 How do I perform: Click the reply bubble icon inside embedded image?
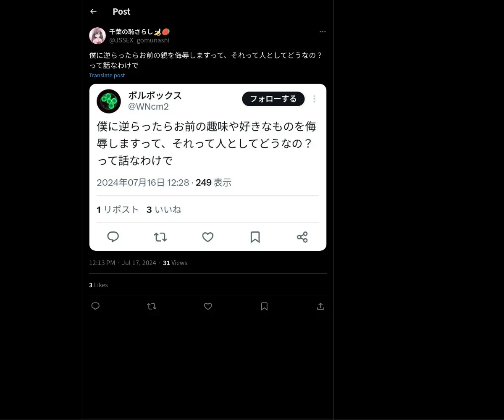tap(113, 237)
